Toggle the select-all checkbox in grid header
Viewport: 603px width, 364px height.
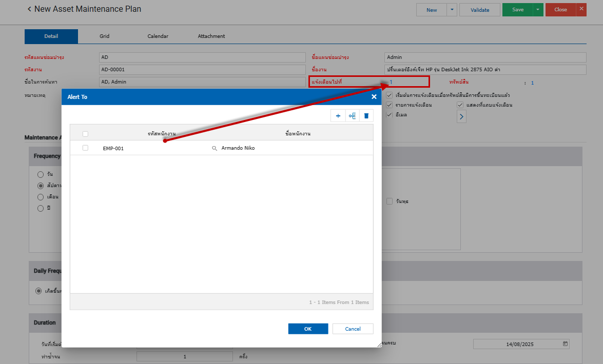coord(85,134)
